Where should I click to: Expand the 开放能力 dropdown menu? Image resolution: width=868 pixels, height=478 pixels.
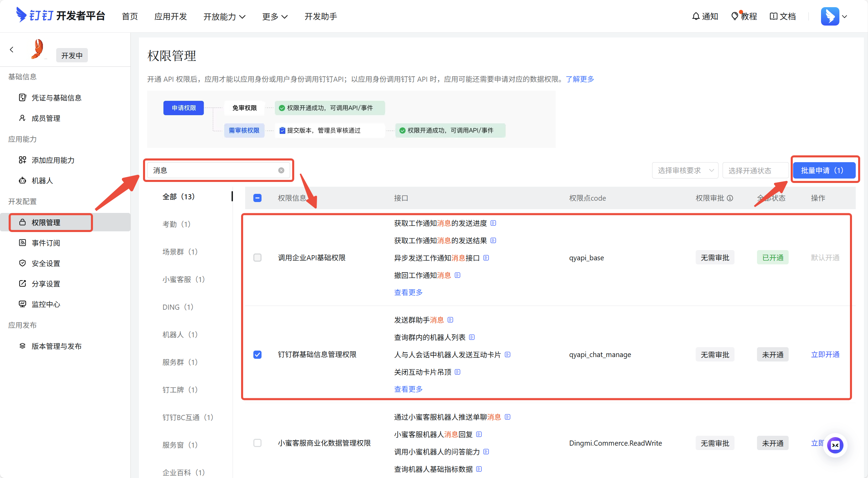coord(224,16)
